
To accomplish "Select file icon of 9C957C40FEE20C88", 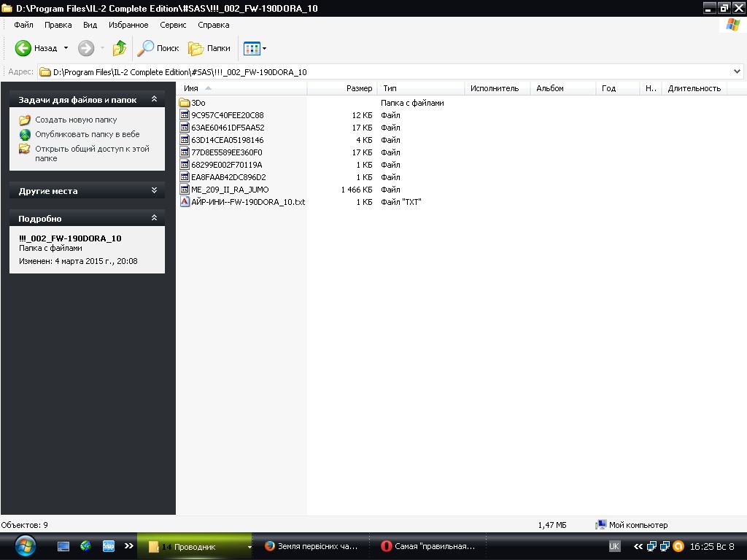I will (x=185, y=114).
